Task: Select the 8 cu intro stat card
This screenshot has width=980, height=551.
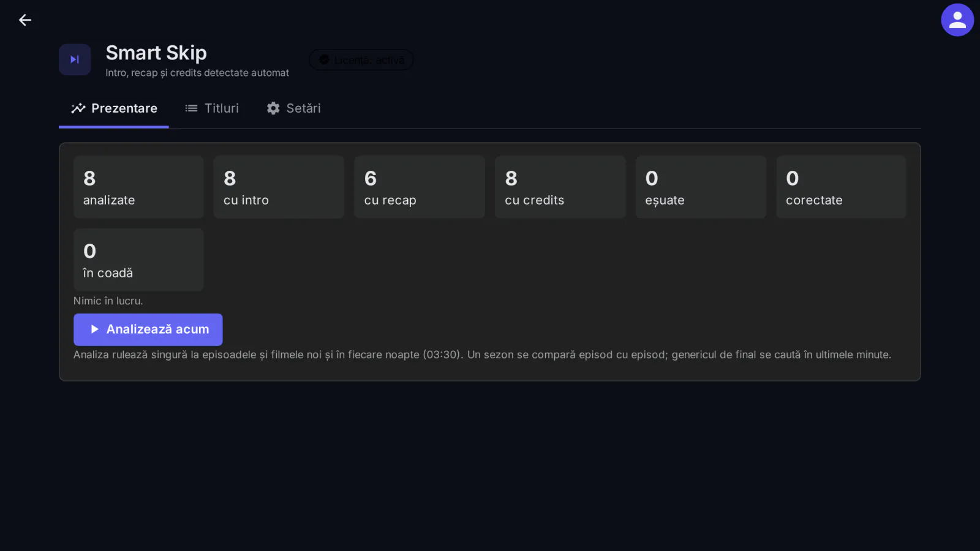Action: pos(279,187)
